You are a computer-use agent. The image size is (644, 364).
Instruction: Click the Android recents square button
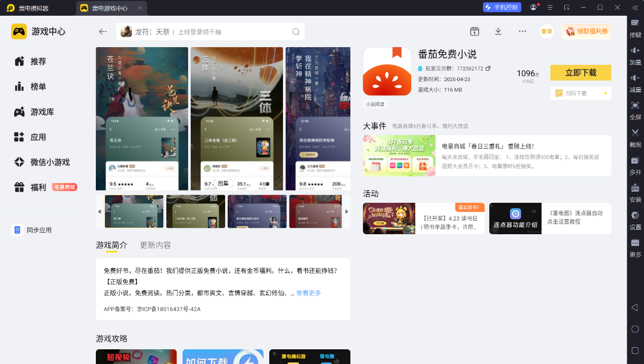[635, 350]
